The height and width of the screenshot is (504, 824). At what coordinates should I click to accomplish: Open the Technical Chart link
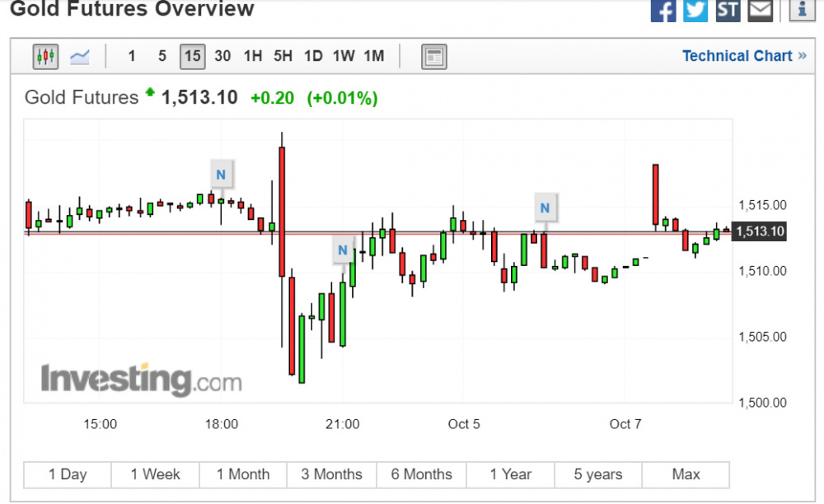tap(744, 56)
